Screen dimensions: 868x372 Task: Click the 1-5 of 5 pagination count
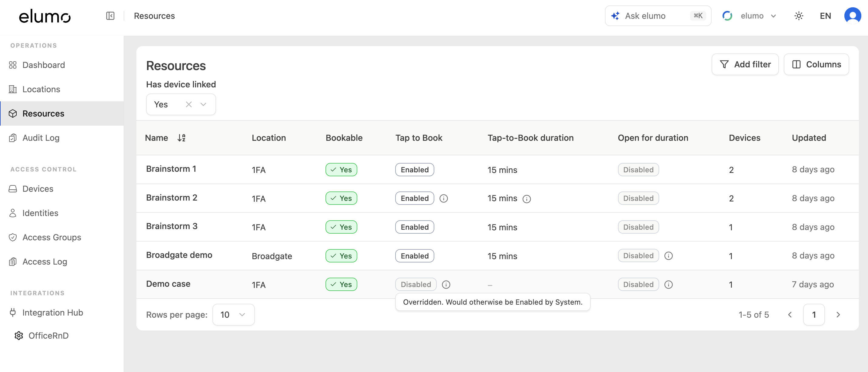tap(753, 315)
